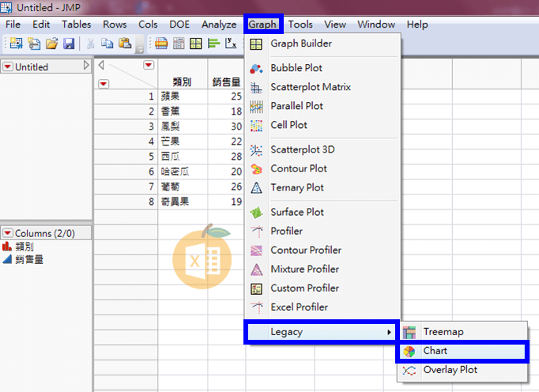The image size is (539, 392).
Task: Click the Paste clipboard icon
Action: (125, 43)
